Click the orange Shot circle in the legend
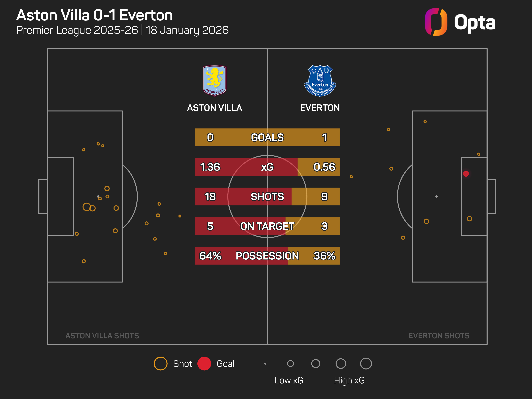532x399 pixels. click(x=160, y=363)
